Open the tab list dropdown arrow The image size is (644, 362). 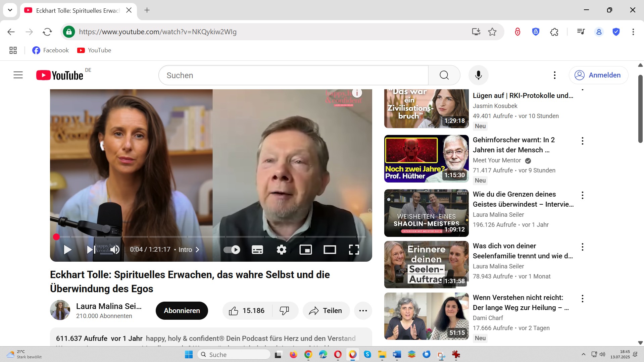point(10,10)
